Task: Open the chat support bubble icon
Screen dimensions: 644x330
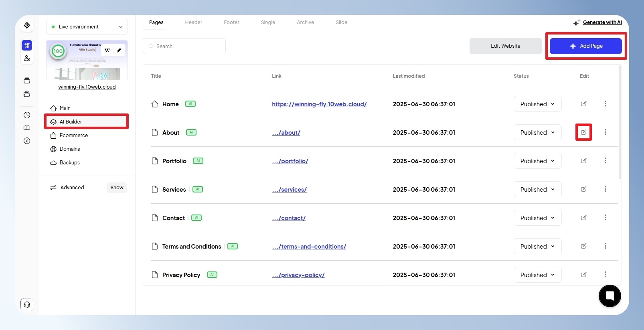Action: 610,296
